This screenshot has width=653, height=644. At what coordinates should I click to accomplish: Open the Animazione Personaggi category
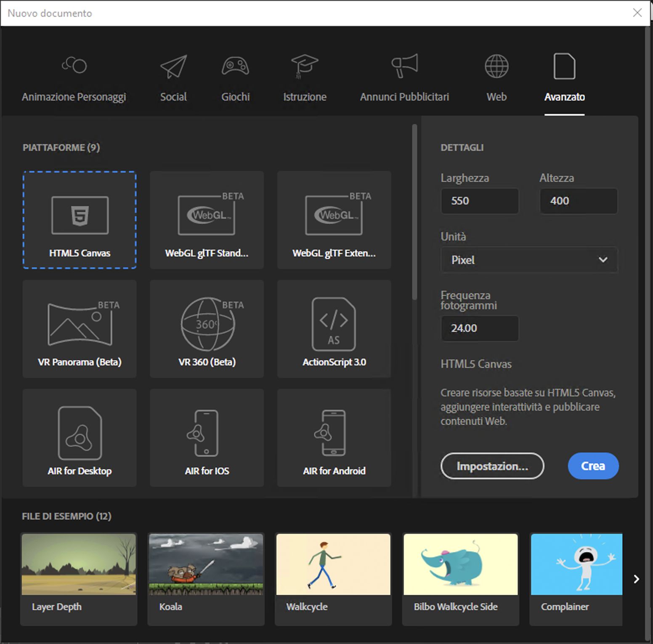pos(74,78)
